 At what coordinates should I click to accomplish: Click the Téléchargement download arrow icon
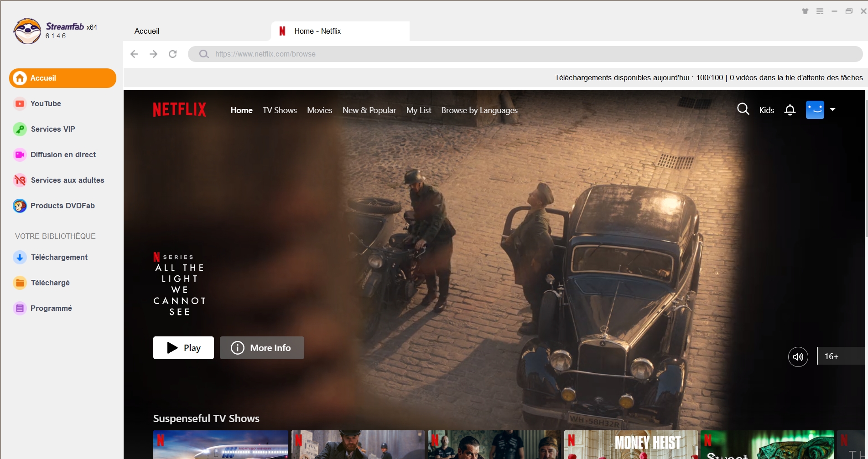point(20,257)
